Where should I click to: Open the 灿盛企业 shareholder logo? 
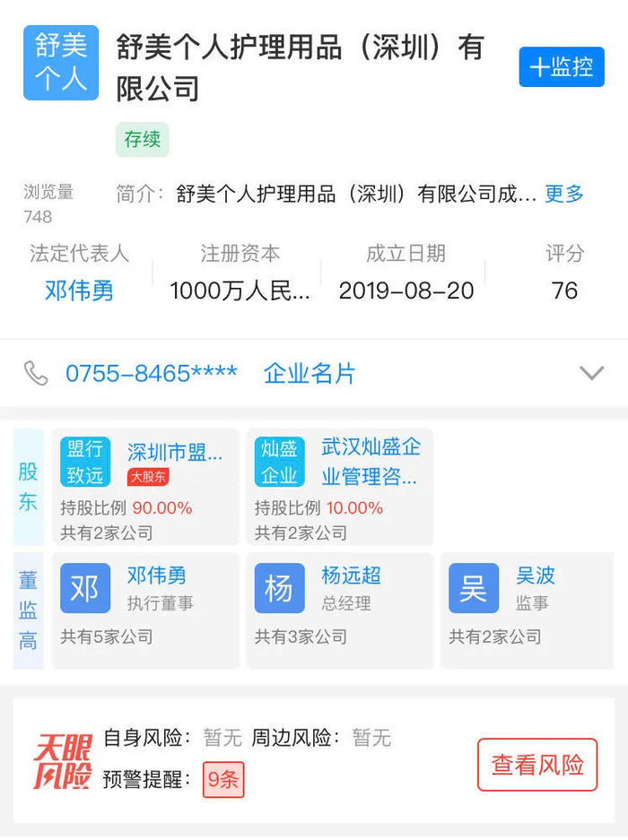pyautogui.click(x=279, y=462)
